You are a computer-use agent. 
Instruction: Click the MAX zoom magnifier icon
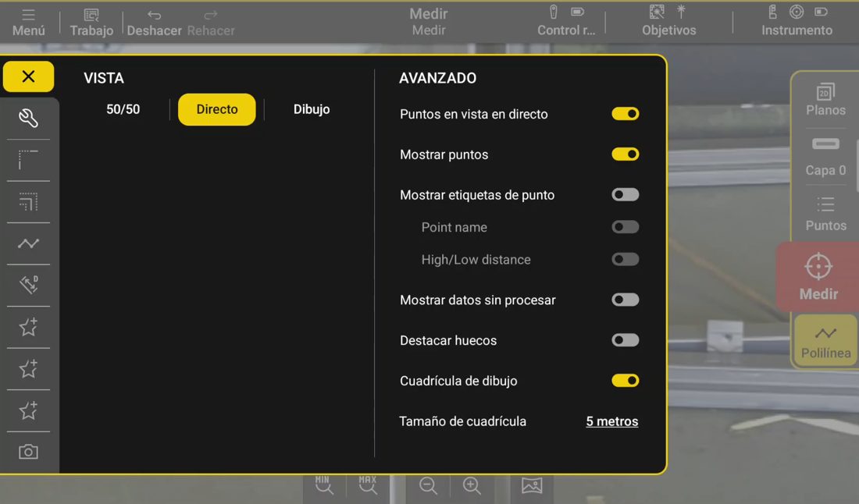(368, 484)
